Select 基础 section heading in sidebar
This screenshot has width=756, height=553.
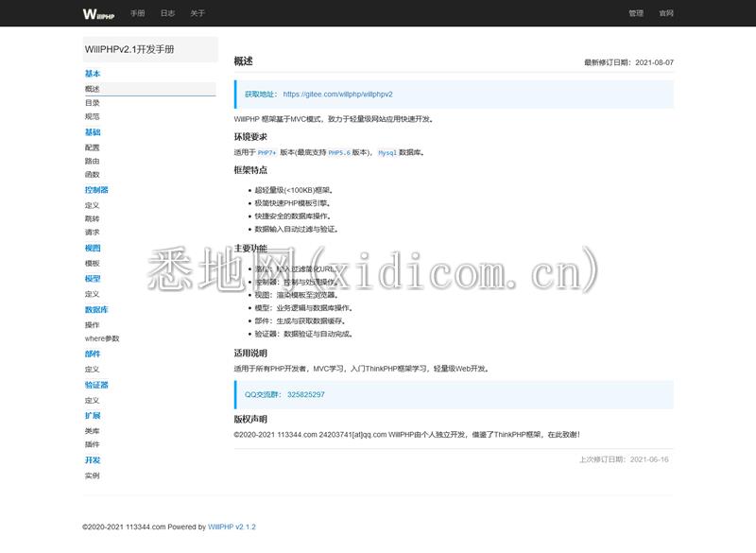(x=93, y=132)
